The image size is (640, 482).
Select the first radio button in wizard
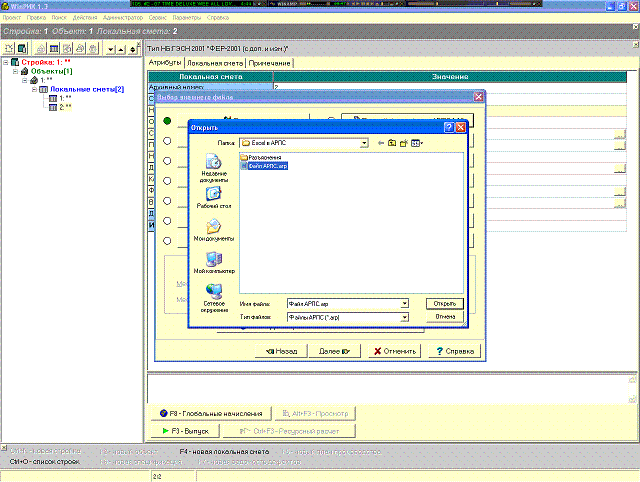167,121
